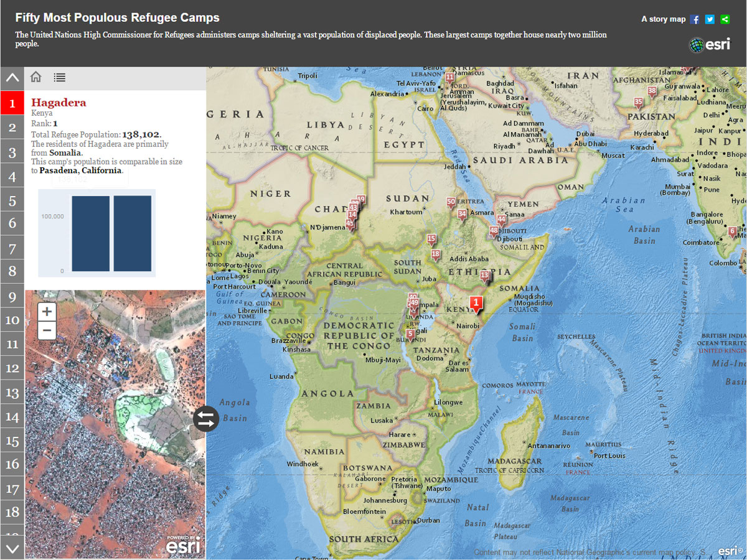Click the Home icon in side panel
Viewport: 747px width, 560px height.
pos(36,77)
